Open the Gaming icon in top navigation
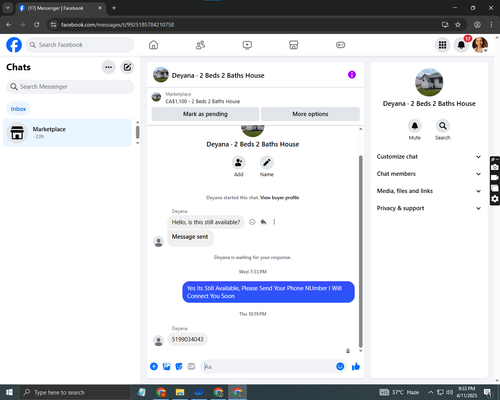The width and height of the screenshot is (500, 400). (340, 45)
